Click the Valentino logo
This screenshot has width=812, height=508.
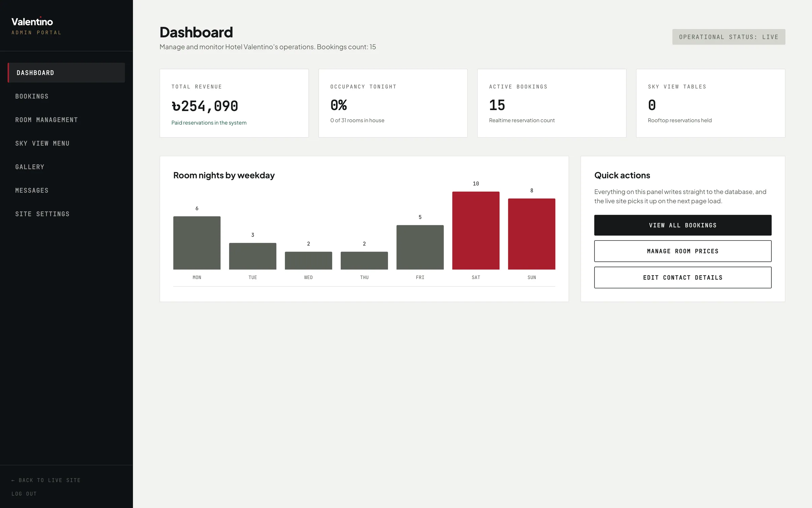pos(32,22)
